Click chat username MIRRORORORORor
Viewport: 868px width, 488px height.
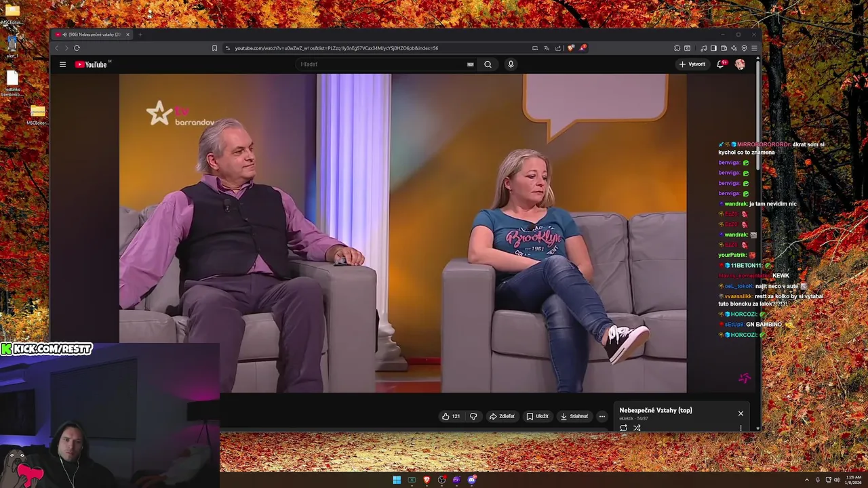(x=764, y=144)
